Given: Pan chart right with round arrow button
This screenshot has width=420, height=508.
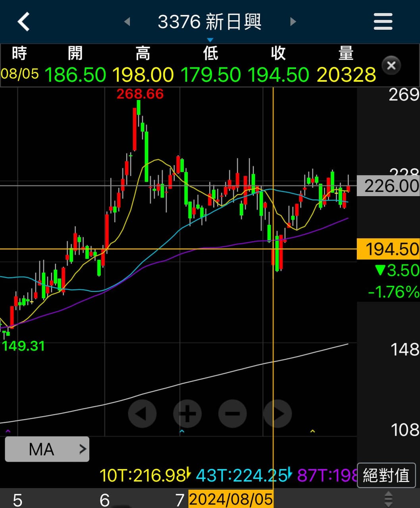Looking at the screenshot, I should point(277,414).
